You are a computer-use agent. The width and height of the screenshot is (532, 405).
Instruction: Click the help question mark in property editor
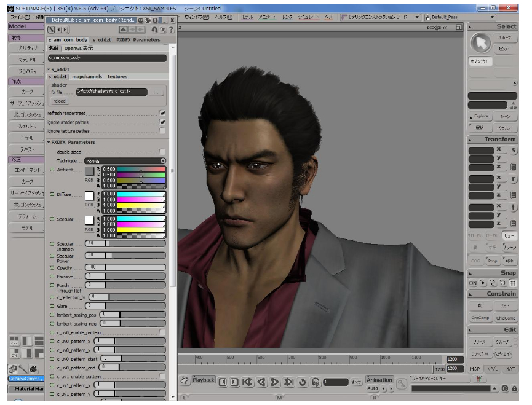coord(170,29)
